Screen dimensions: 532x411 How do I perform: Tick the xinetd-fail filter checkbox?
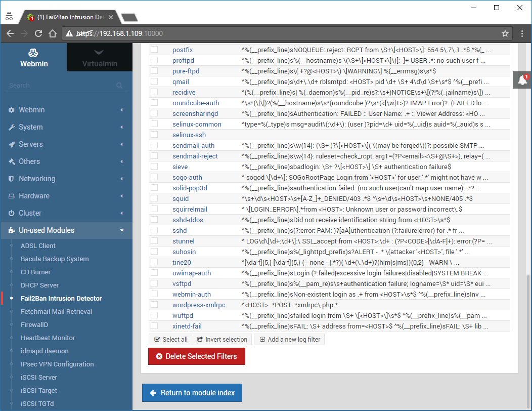pyautogui.click(x=154, y=326)
